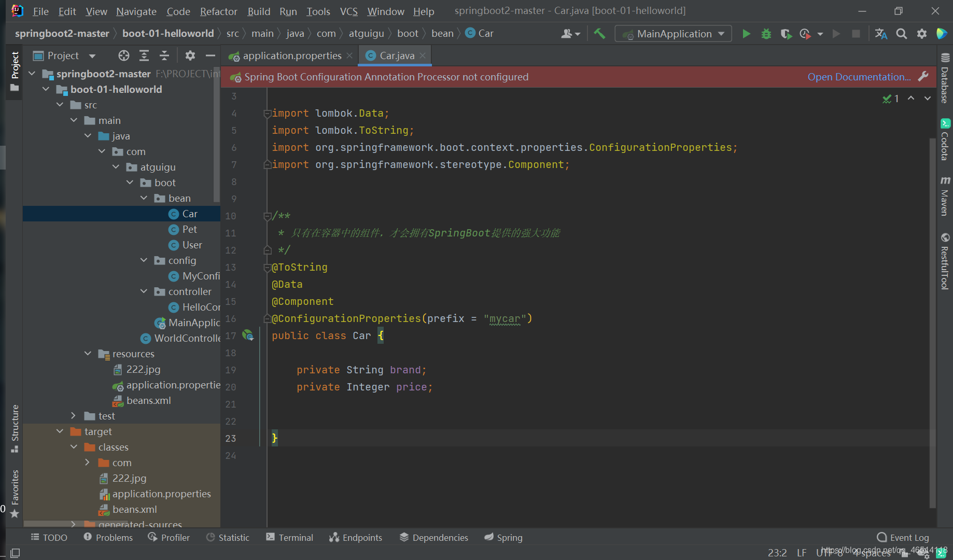Close the application.properties tab

[x=349, y=55]
